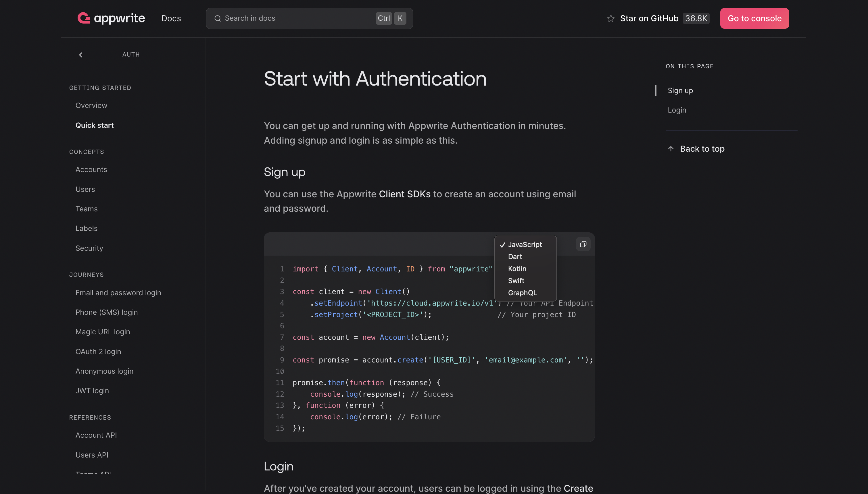This screenshot has height=494, width=868.
Task: Open Email and password login page
Action: (x=118, y=292)
